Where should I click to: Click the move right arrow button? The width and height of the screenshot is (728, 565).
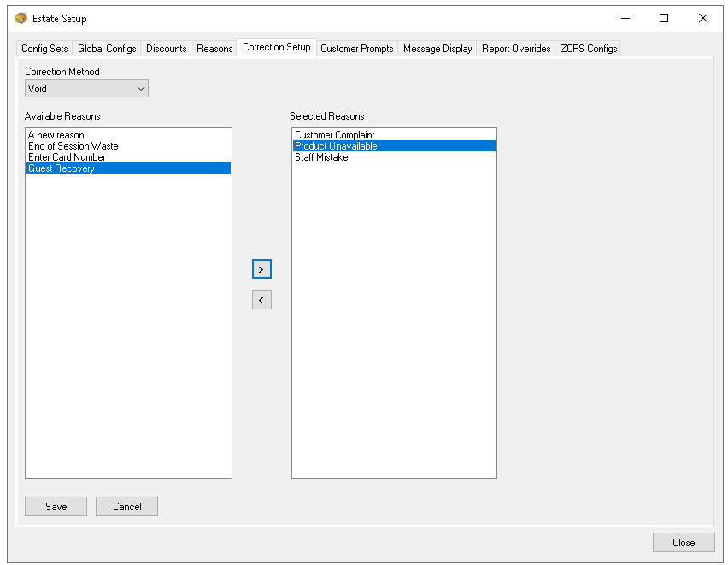(261, 269)
